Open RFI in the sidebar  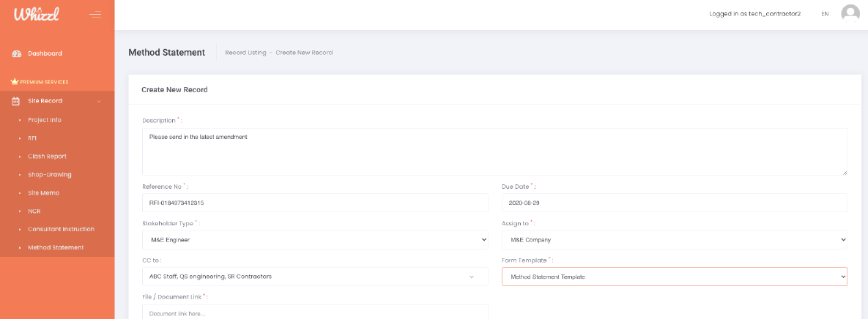pyautogui.click(x=32, y=138)
